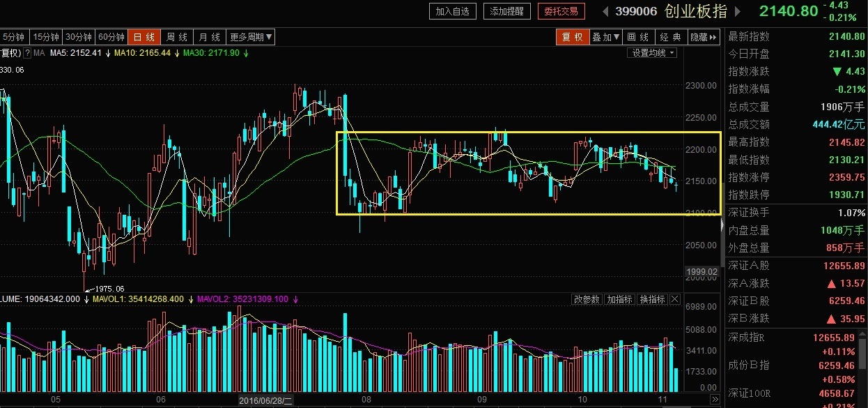Click the 指数跌停 row
Viewport: 868px width, 408px height.
pos(796,195)
